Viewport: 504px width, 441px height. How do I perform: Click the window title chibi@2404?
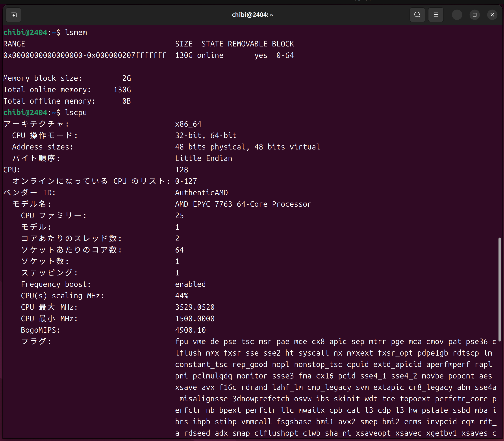[x=252, y=15]
